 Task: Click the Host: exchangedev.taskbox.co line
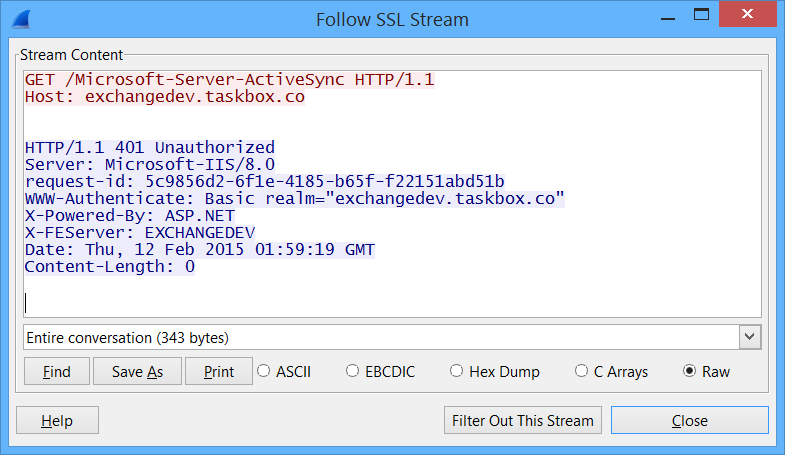[165, 97]
